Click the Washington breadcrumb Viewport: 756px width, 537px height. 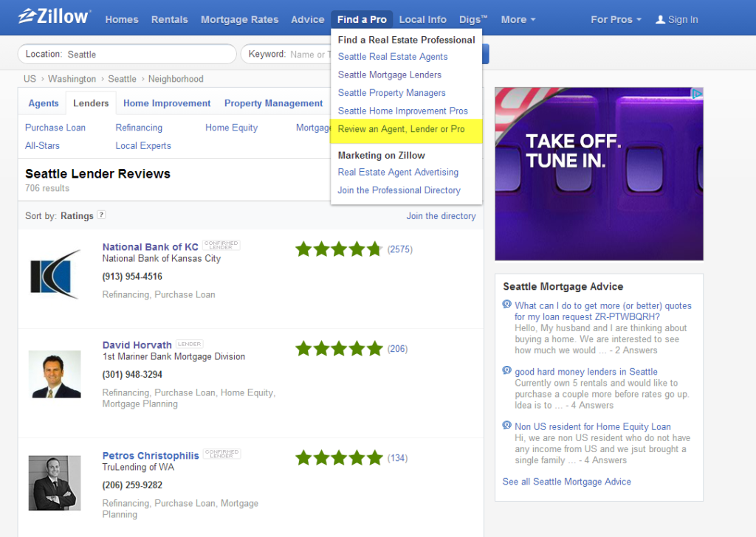tap(72, 79)
